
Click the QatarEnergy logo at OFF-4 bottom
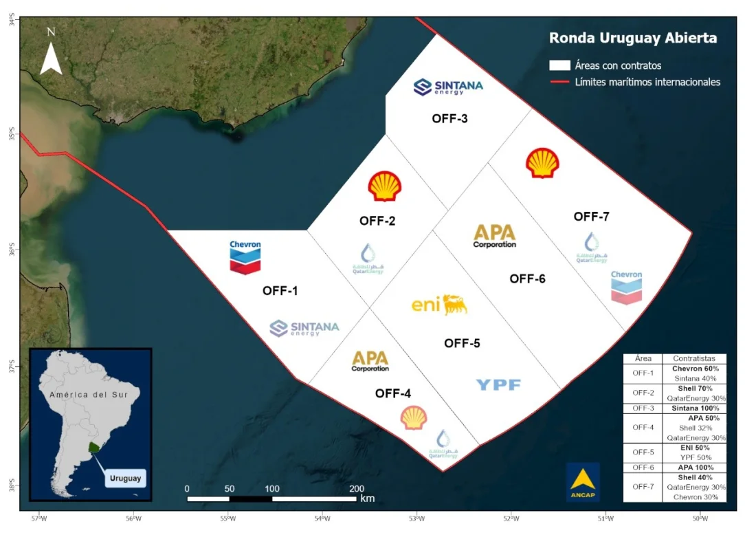443,444
